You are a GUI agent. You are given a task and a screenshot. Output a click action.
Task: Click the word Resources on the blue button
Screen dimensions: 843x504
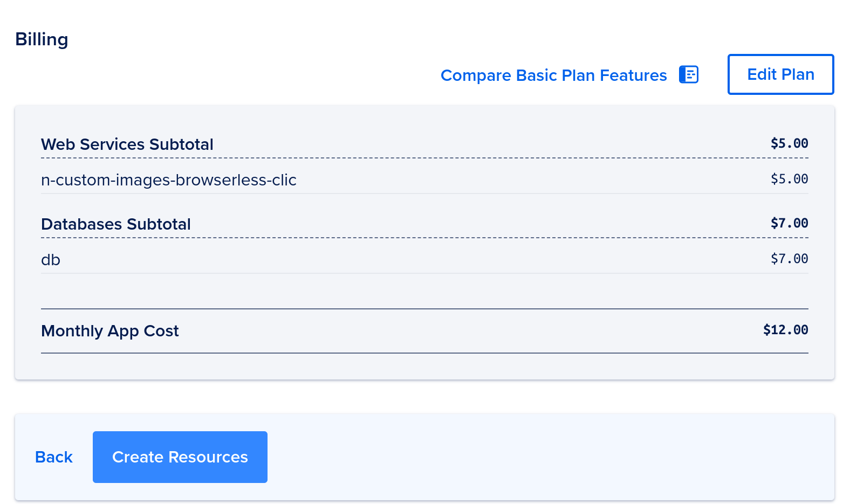pos(208,457)
